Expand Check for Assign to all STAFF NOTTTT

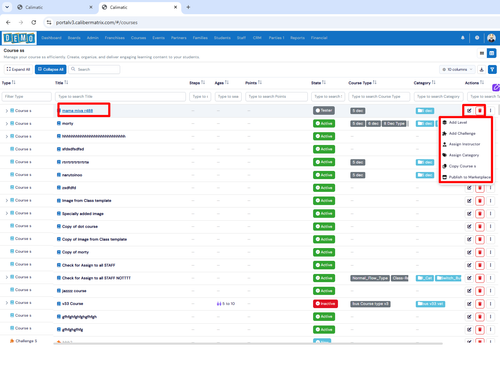7,277
